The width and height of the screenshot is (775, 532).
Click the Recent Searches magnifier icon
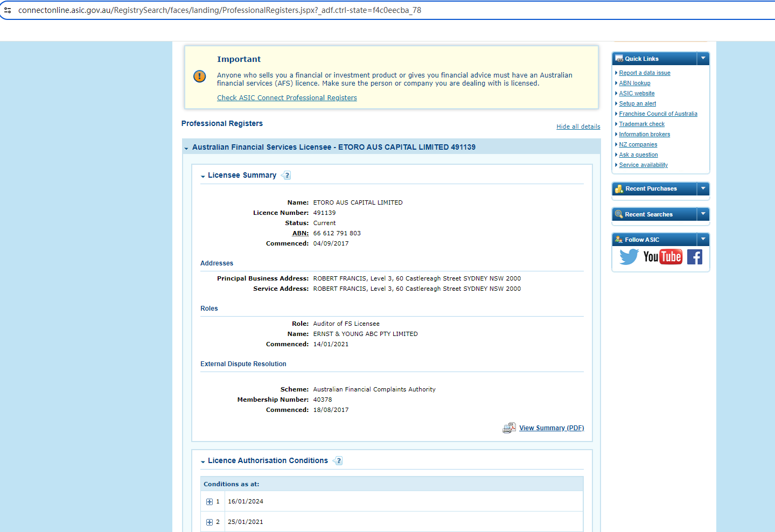tap(619, 214)
